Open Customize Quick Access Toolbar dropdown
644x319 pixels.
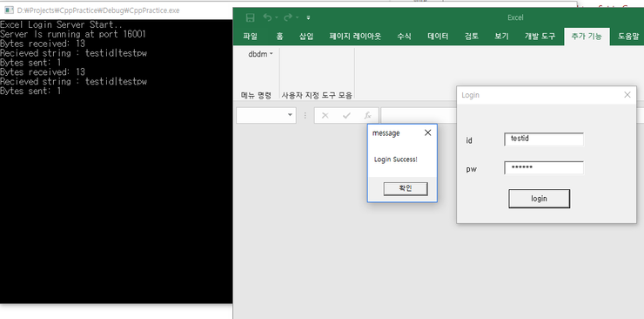pyautogui.click(x=308, y=17)
